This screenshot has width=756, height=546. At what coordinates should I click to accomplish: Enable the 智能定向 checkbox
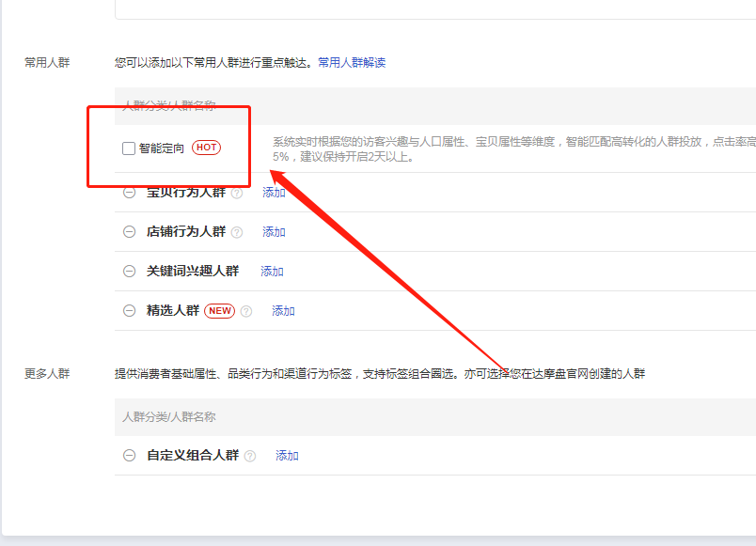[x=129, y=148]
